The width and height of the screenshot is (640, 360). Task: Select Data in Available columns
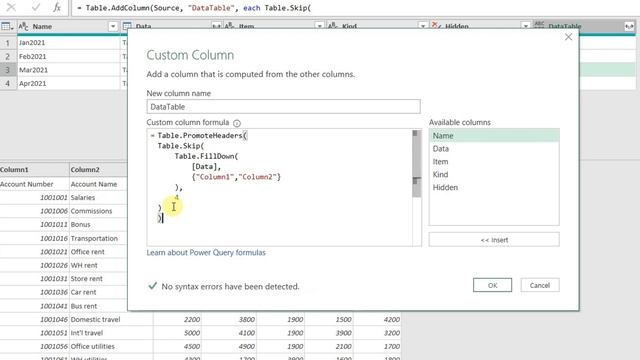click(494, 149)
